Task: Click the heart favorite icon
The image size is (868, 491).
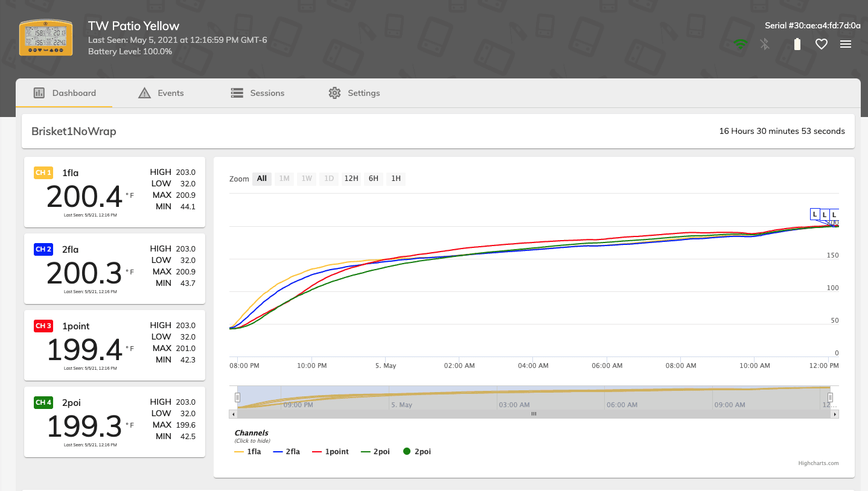Action: 821,44
